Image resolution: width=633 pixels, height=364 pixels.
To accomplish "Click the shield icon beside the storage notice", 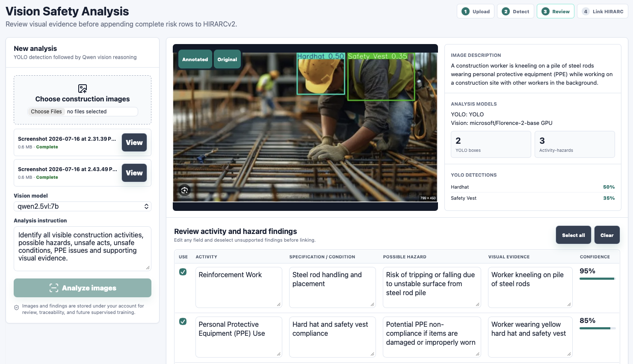I will [17, 308].
